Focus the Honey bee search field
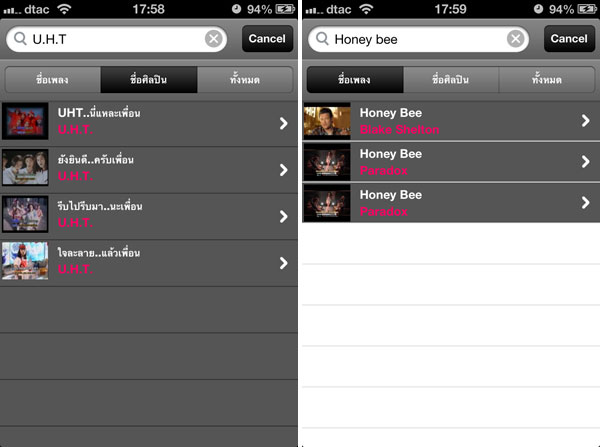This screenshot has width=600, height=447. 418,39
